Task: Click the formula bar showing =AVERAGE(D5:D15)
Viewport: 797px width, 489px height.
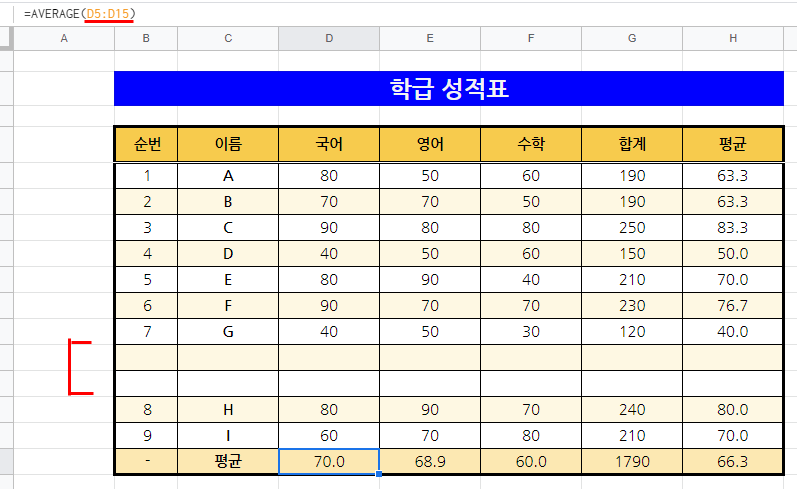Action: point(407,14)
